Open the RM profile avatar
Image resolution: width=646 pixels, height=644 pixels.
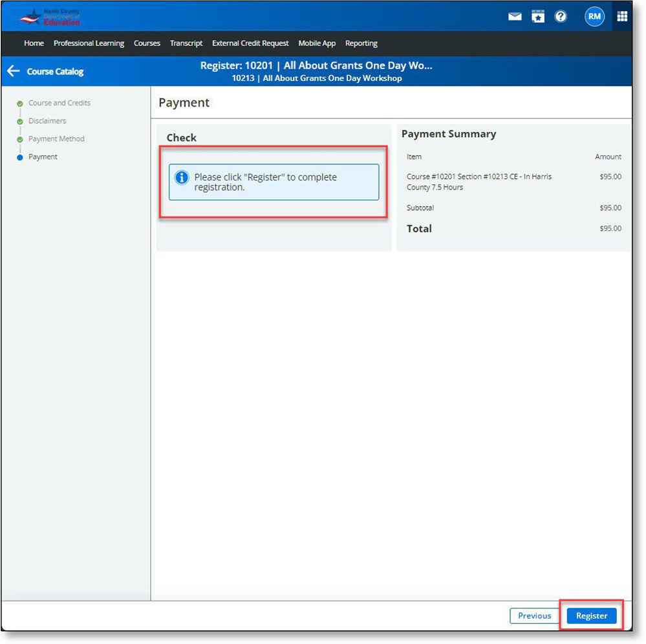[594, 16]
